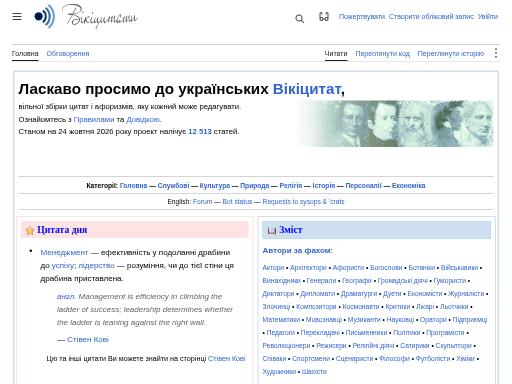Click the book icon beside Зміст
Image resolution: width=512 pixels, height=384 pixels.
tap(272, 230)
